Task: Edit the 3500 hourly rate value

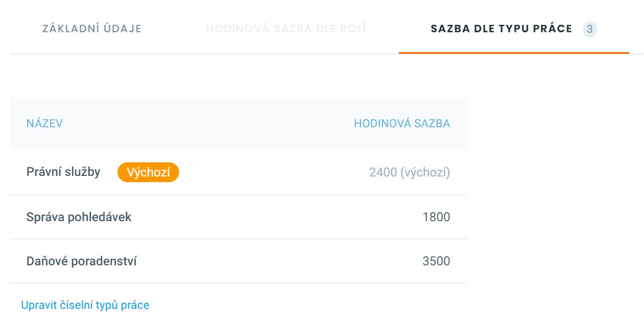Action: [436, 261]
